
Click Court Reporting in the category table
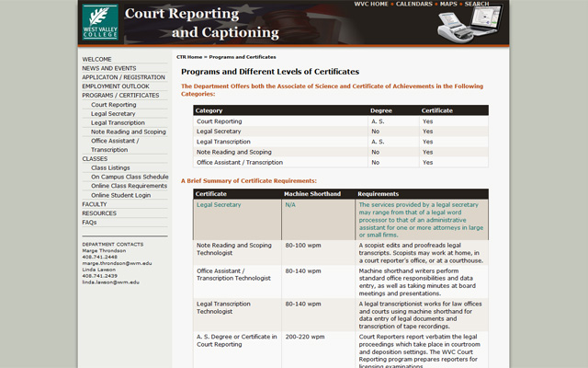click(219, 121)
